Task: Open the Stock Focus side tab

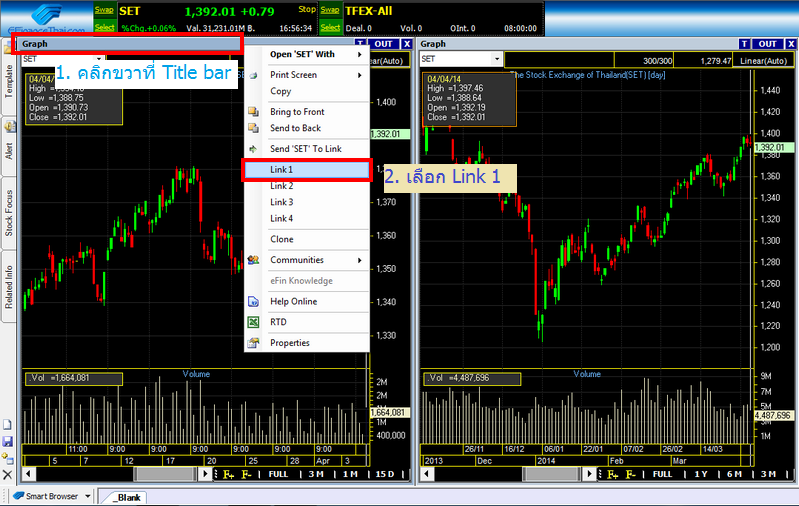Action: coord(9,213)
